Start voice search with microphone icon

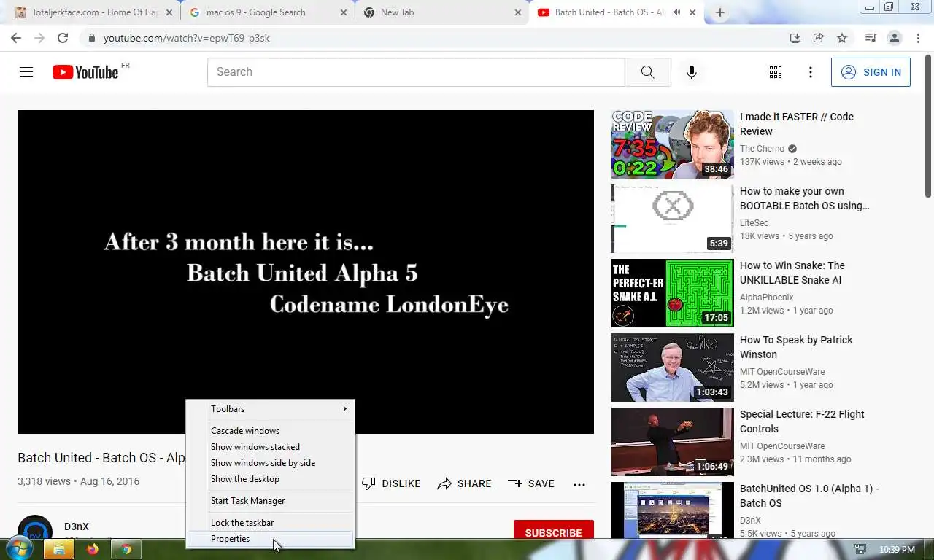[691, 72]
